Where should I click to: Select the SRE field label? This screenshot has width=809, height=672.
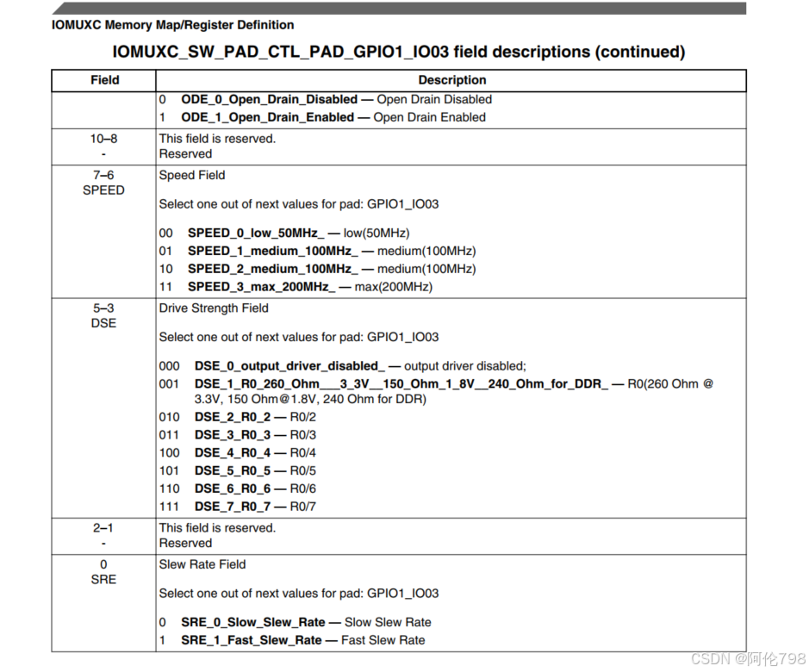pyautogui.click(x=103, y=580)
